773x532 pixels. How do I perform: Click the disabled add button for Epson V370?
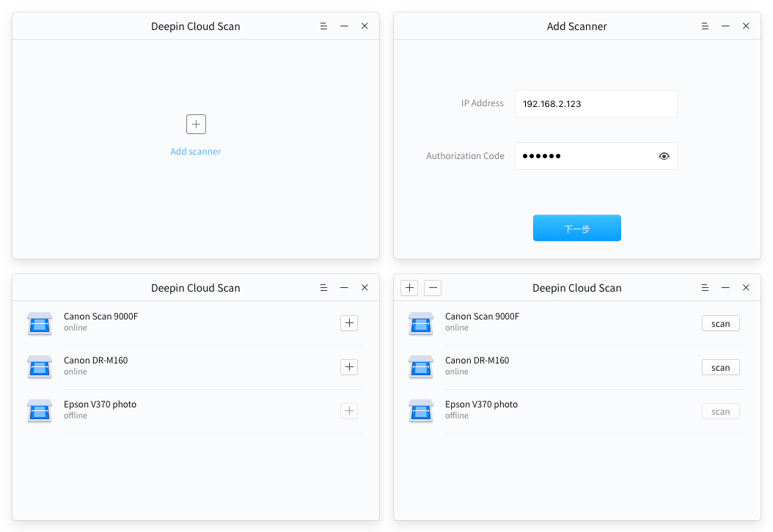pos(349,411)
